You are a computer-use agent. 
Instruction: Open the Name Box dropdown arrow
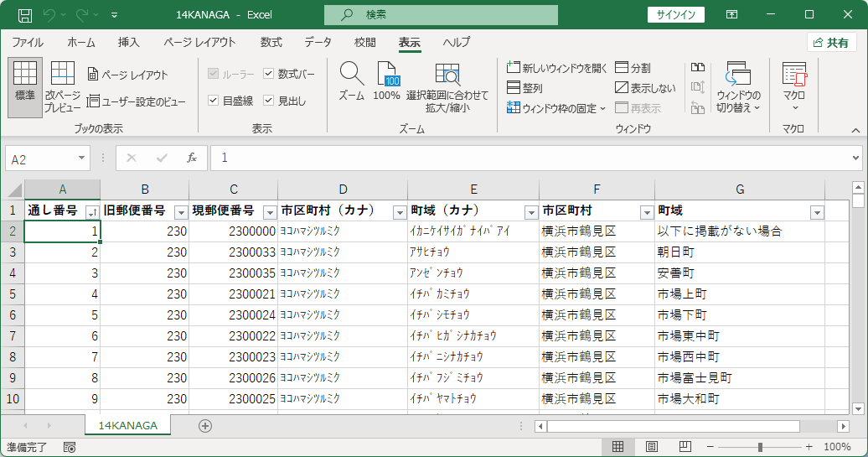81,158
